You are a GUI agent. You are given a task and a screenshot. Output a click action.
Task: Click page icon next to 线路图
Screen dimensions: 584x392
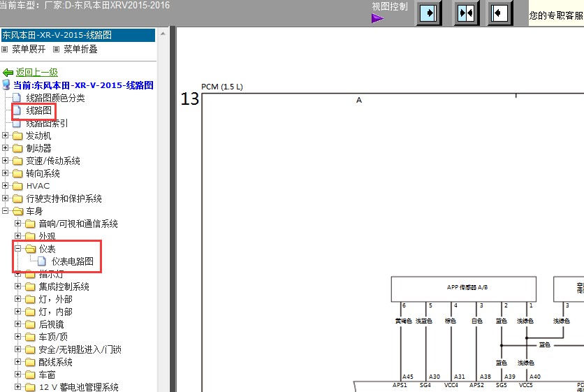[x=17, y=110]
